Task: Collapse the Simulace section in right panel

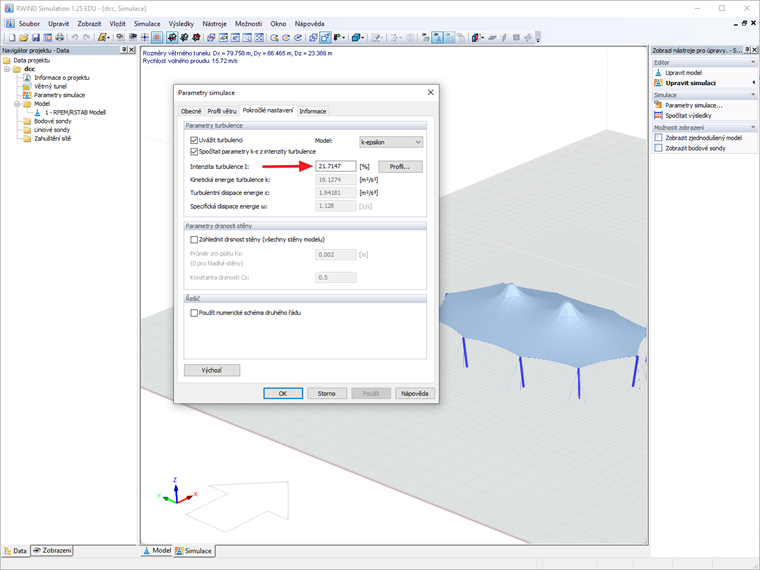Action: [753, 95]
